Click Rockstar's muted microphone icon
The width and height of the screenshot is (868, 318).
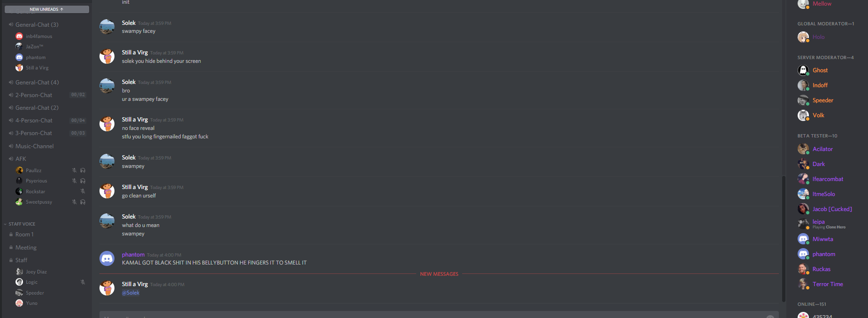point(83,191)
